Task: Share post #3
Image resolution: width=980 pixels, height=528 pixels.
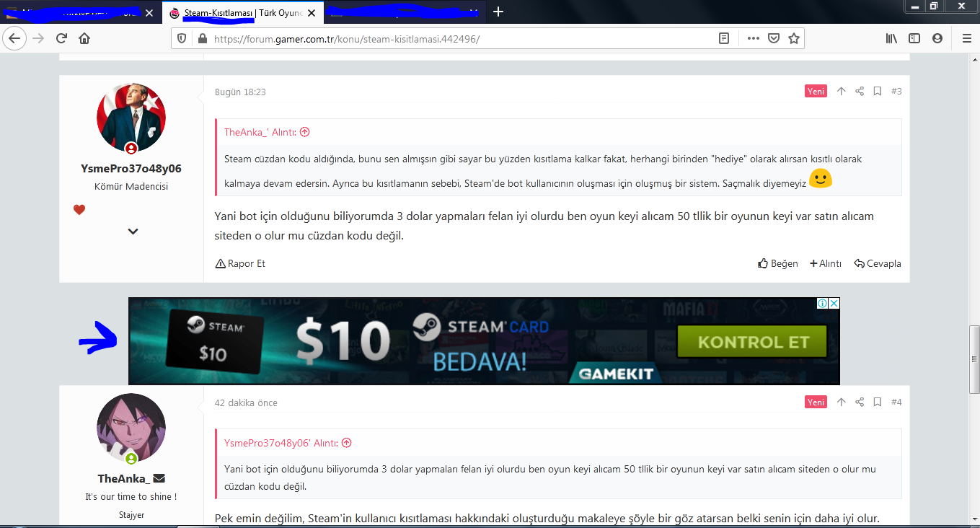Action: click(860, 92)
